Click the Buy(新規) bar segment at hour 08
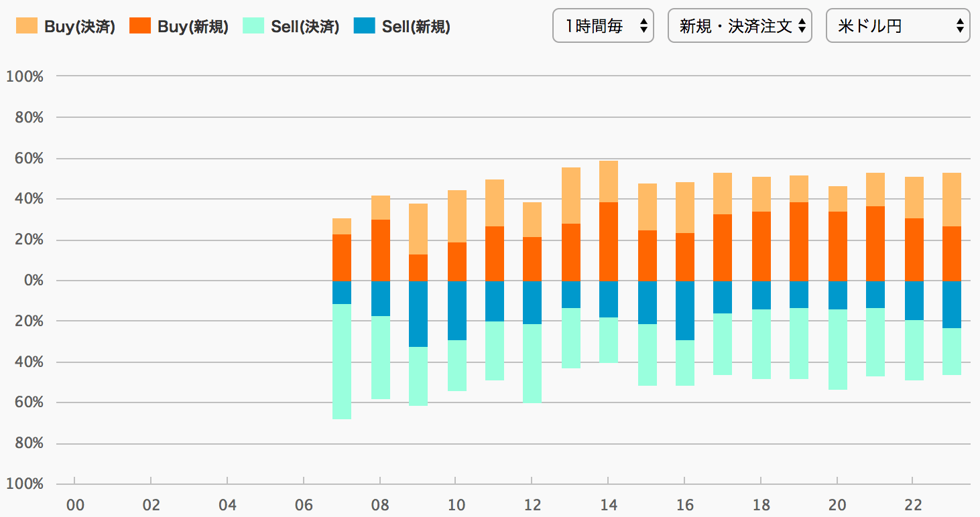This screenshot has height=517, width=980. pos(381,250)
